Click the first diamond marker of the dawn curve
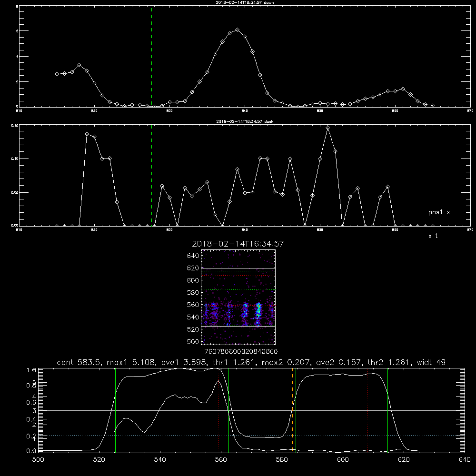 (57, 74)
